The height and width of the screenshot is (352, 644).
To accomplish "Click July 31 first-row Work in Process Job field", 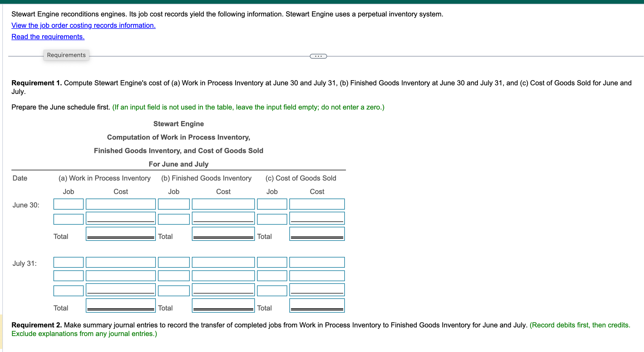I will click(x=69, y=262).
